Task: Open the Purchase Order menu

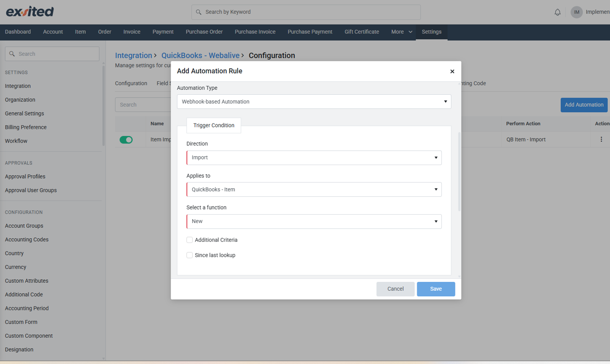Action: point(204,32)
